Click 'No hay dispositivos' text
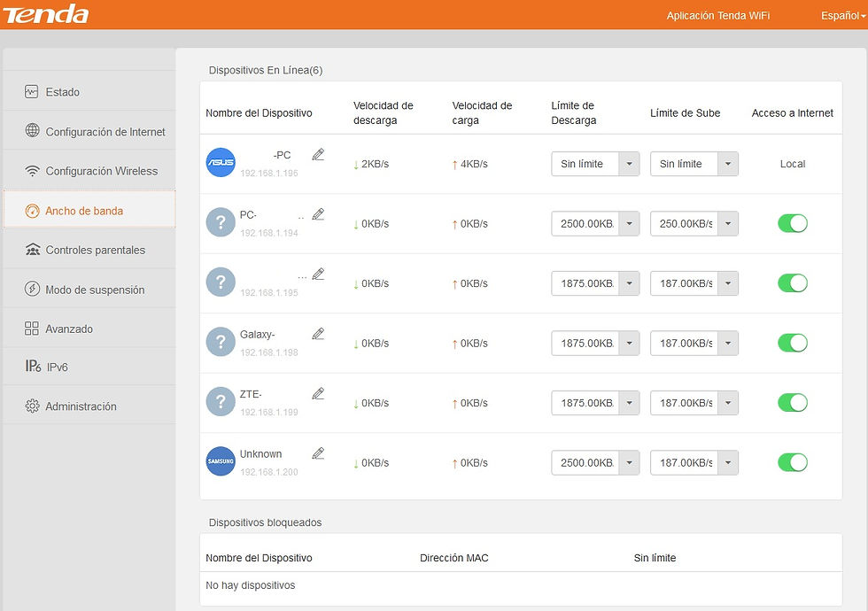 (250, 585)
